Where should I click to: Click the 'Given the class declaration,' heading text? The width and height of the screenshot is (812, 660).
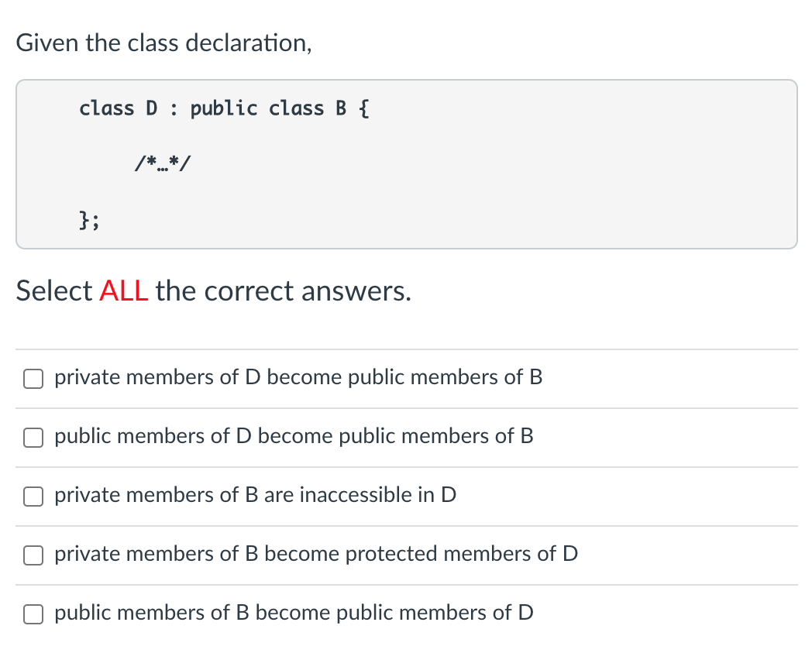164,43
